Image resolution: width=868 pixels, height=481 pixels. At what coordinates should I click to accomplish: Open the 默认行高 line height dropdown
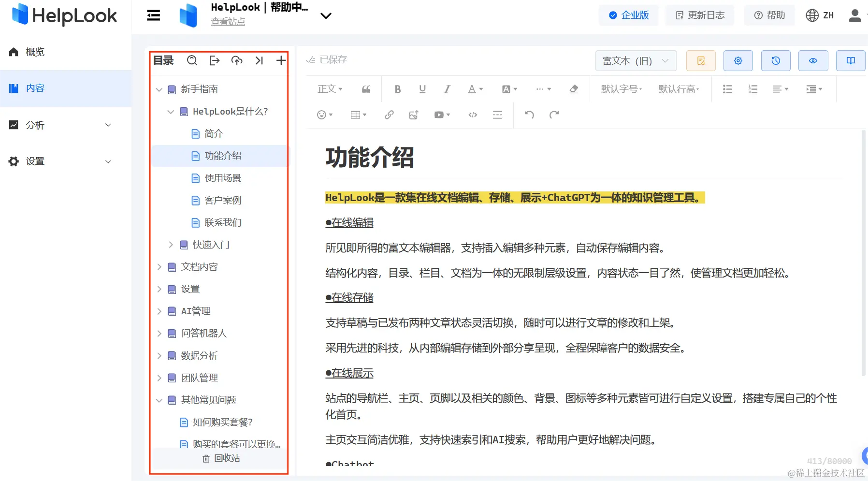679,89
